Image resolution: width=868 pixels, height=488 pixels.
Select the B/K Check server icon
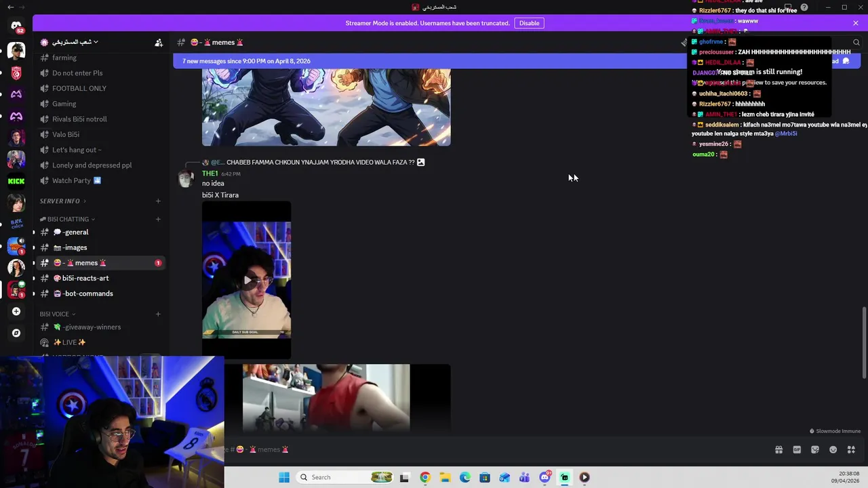(16, 224)
